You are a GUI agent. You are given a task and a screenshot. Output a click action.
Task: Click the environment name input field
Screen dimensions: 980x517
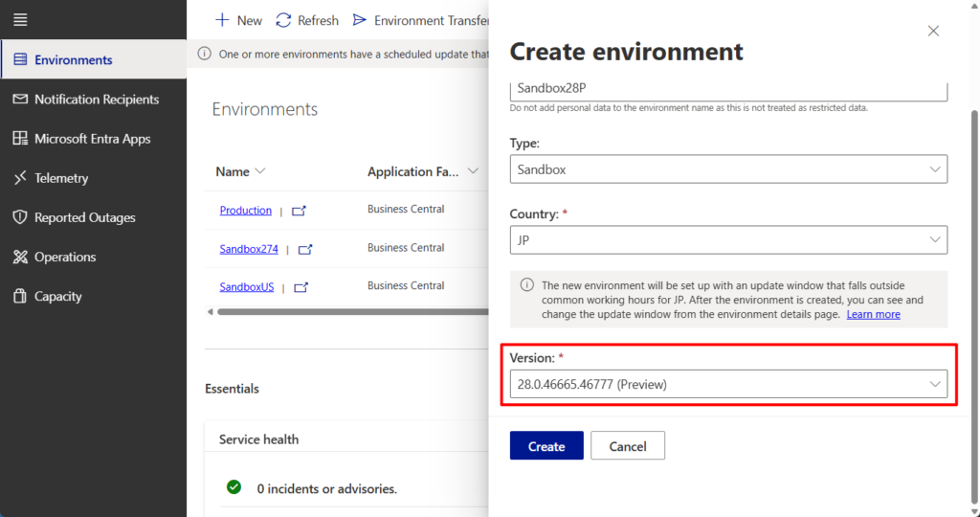tap(727, 89)
